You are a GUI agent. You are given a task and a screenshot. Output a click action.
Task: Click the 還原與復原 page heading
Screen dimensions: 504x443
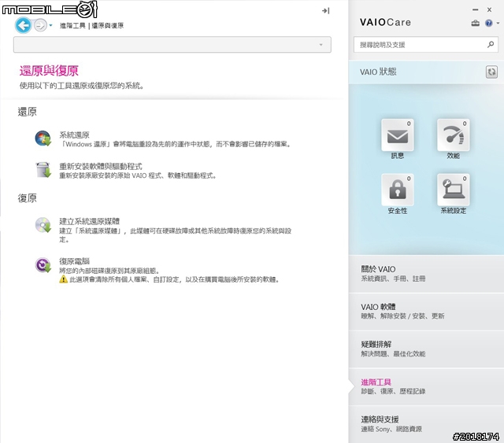click(x=49, y=71)
